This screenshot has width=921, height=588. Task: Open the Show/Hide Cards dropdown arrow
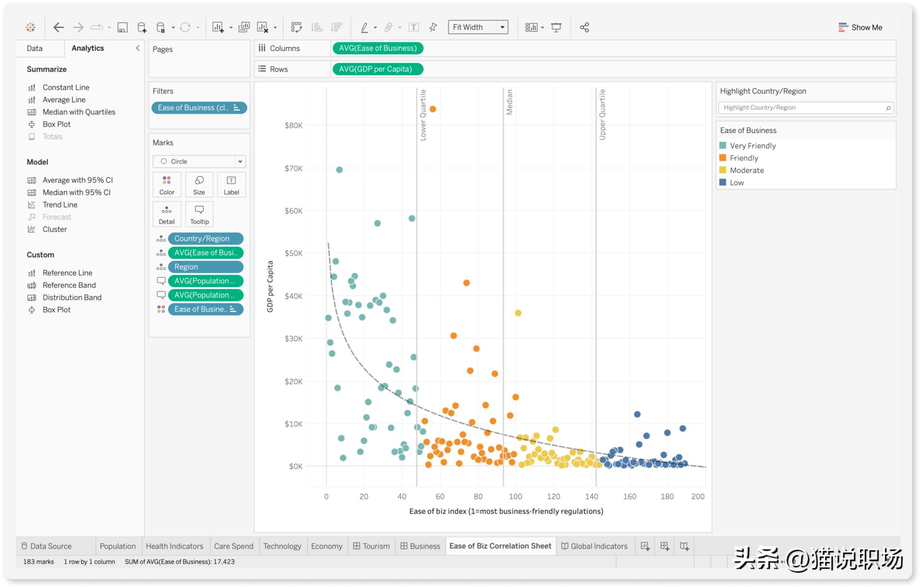pos(542,28)
